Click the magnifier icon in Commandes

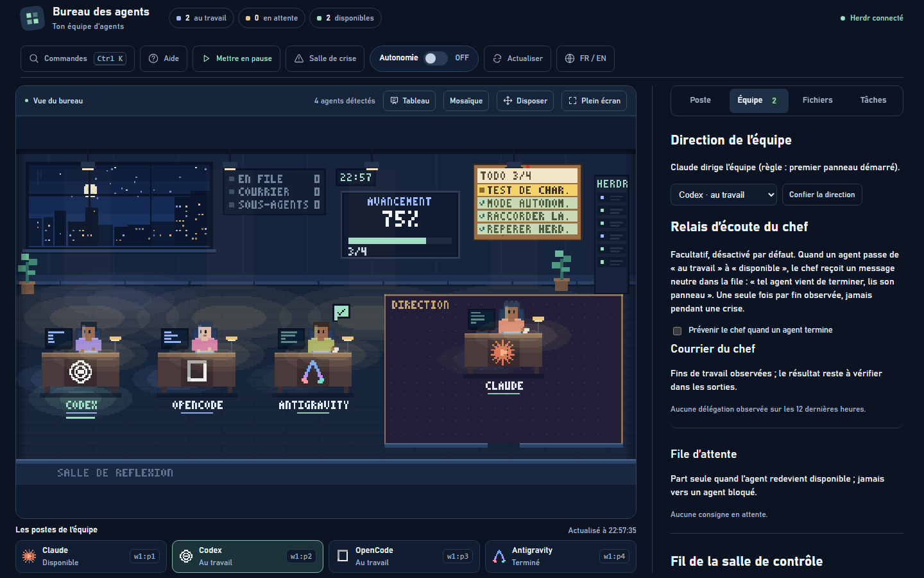click(34, 58)
